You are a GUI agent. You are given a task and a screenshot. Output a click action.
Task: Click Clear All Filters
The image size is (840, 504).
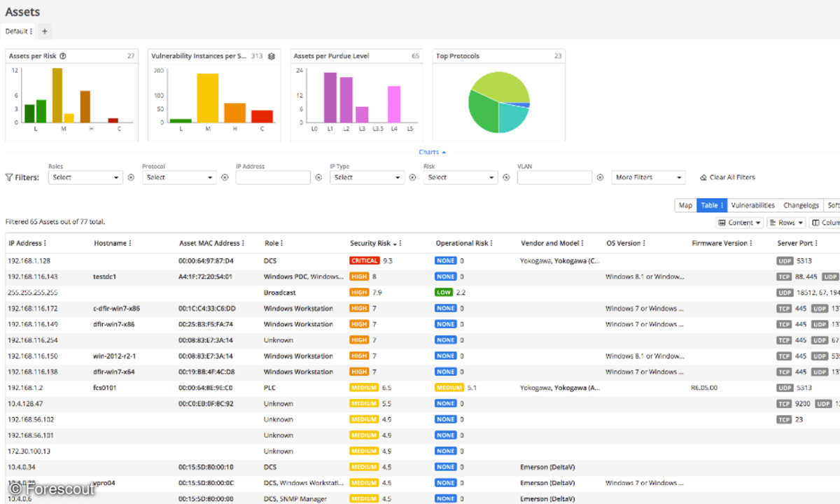[x=728, y=178]
